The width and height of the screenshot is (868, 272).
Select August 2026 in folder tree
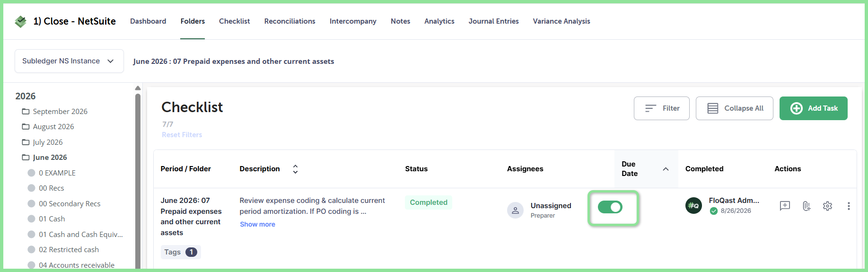[x=53, y=127]
